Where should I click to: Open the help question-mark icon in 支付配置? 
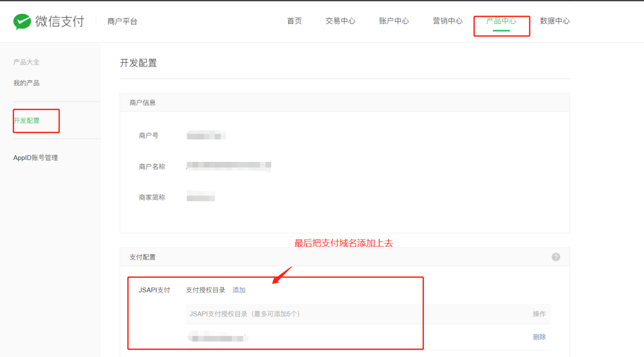pos(556,257)
